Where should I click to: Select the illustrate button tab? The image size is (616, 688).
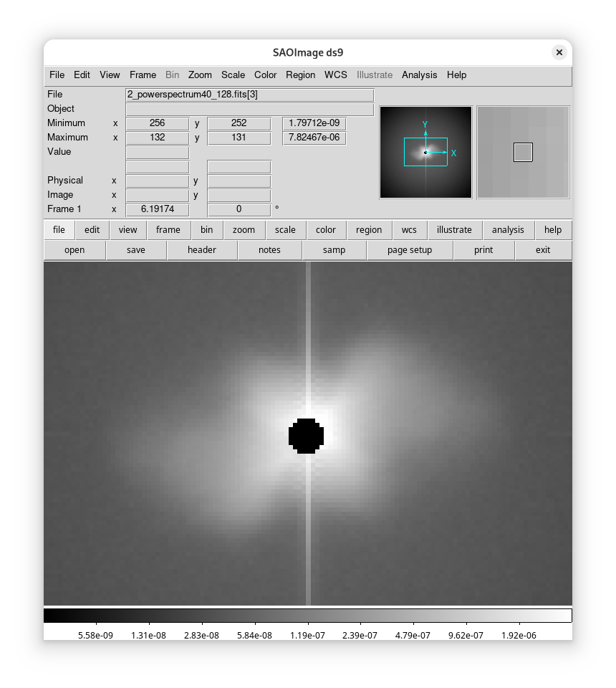click(x=454, y=230)
